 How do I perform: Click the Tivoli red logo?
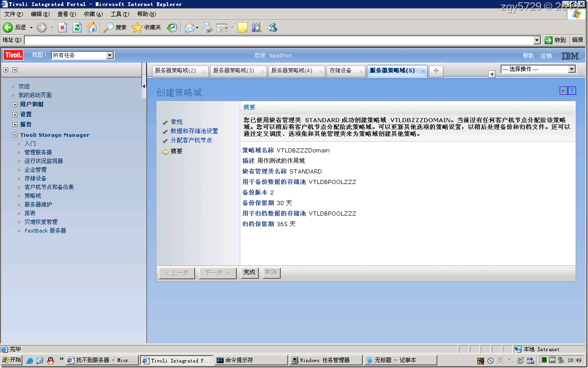pyautogui.click(x=13, y=55)
